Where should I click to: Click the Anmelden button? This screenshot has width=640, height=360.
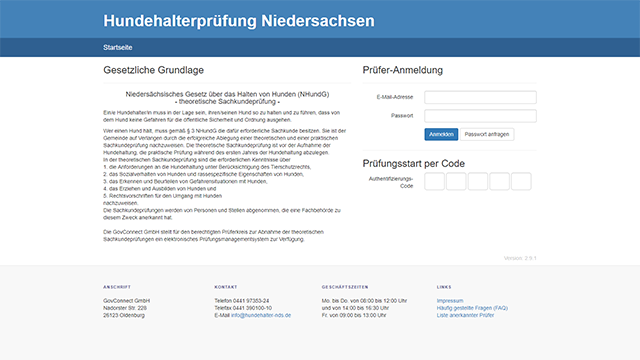tap(441, 134)
